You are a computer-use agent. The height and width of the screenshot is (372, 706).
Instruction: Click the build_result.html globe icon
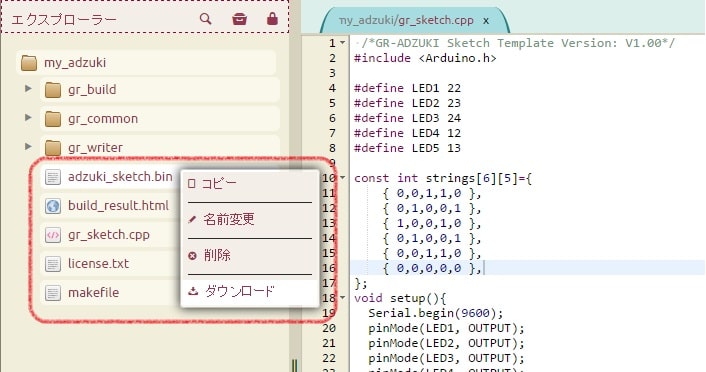click(53, 206)
